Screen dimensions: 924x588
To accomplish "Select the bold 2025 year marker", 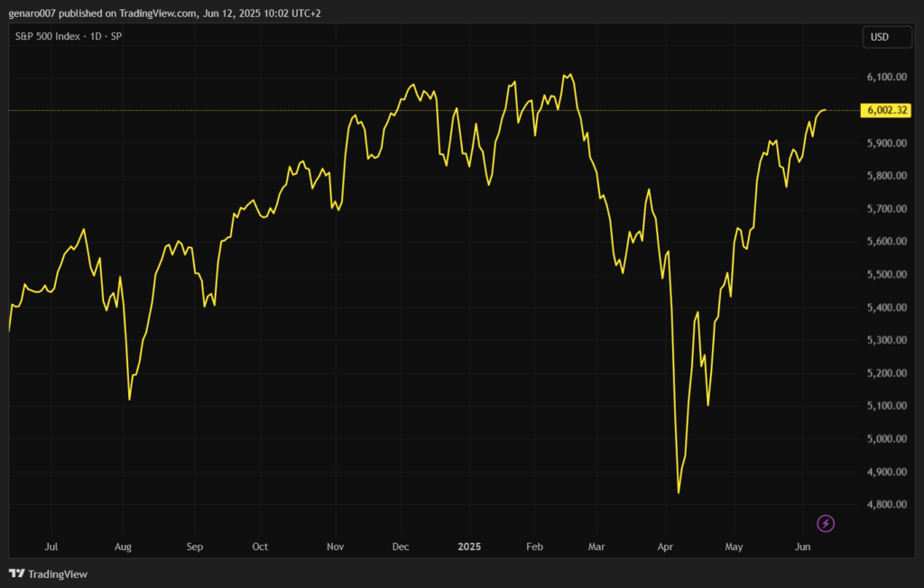I will click(x=469, y=547).
